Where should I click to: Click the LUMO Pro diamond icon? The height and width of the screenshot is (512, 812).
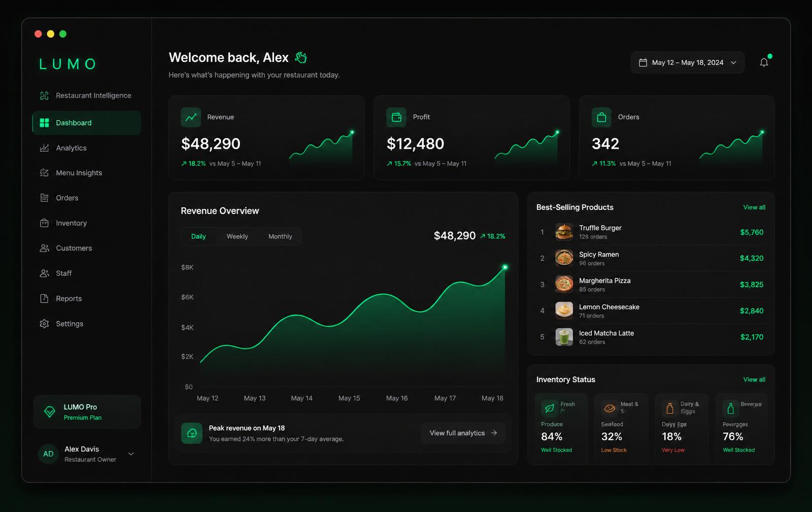click(x=50, y=412)
